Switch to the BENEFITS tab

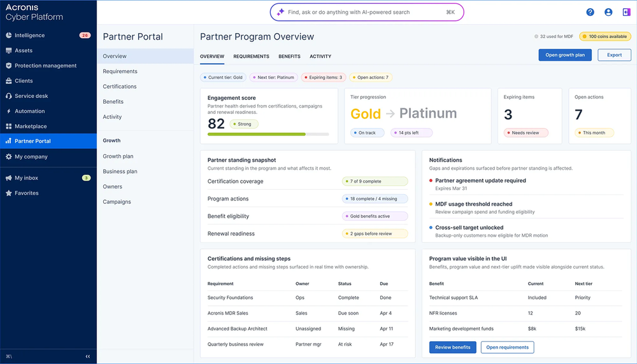point(289,57)
